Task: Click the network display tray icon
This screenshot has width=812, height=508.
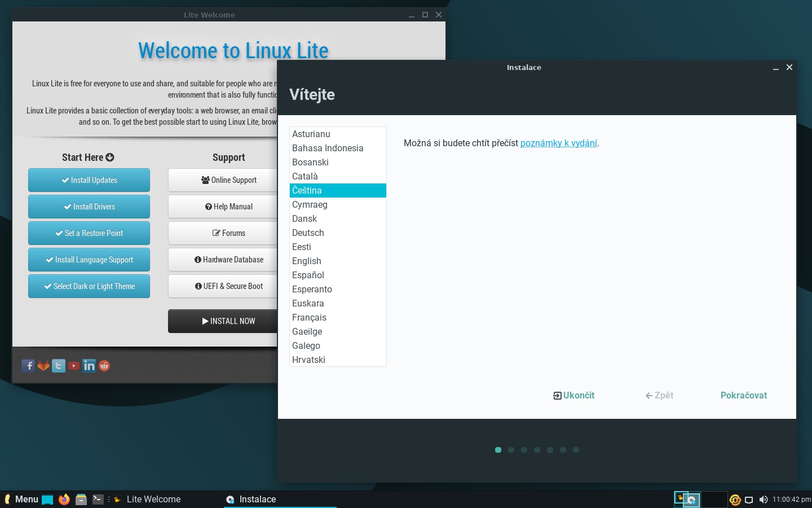Action: pyautogui.click(x=749, y=500)
